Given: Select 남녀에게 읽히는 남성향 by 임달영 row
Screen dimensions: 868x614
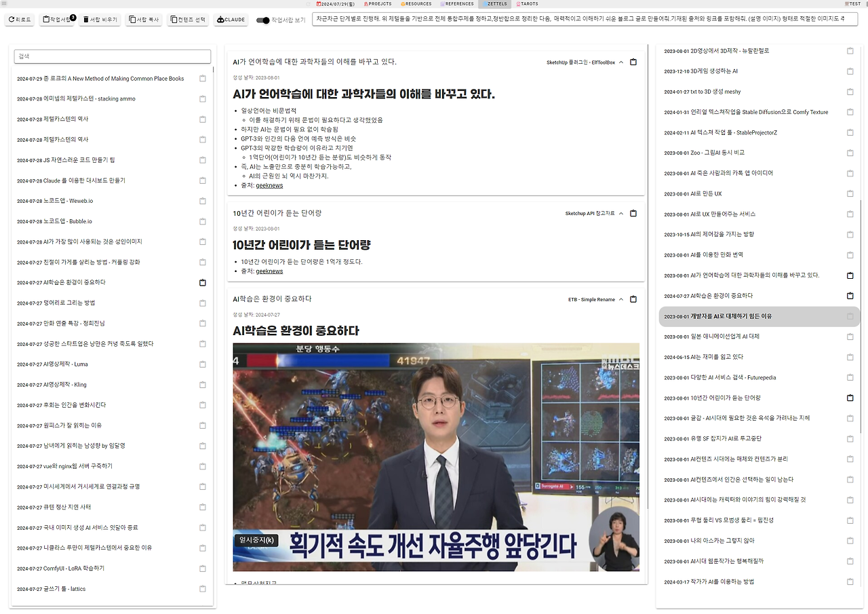Looking at the screenshot, I should pos(113,446).
